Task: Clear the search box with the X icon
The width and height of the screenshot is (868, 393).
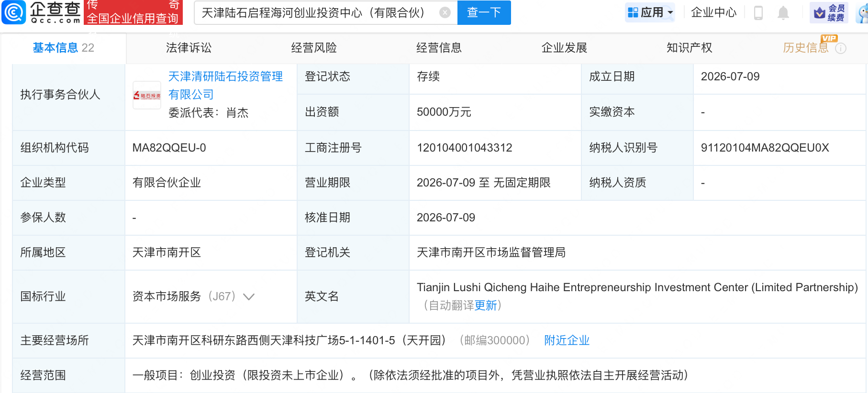Action: (x=445, y=12)
